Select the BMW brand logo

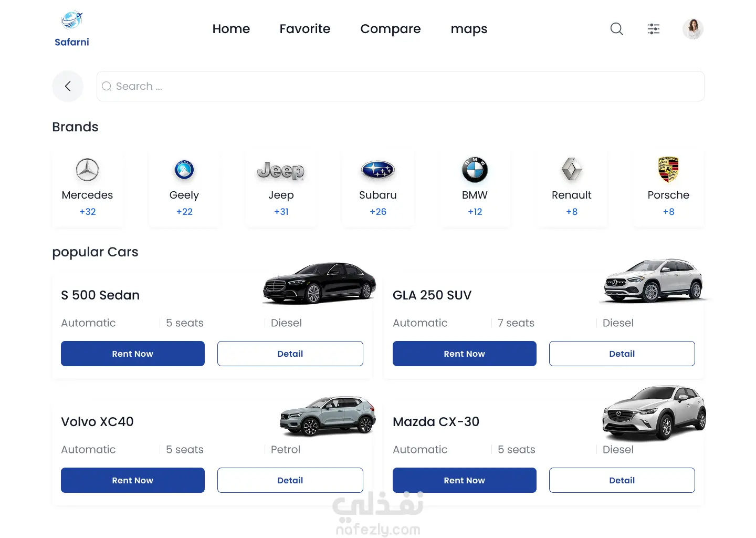(x=475, y=170)
